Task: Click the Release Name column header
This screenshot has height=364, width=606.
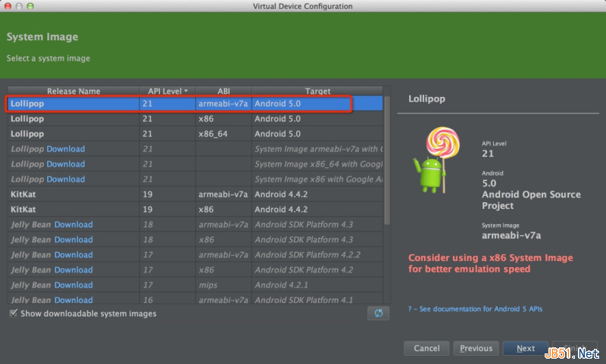Action: 73,92
